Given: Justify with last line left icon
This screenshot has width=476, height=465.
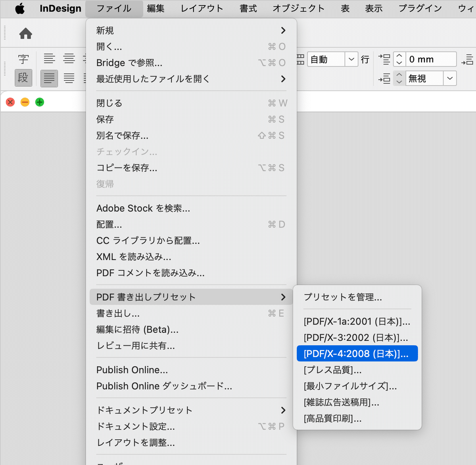Looking at the screenshot, I should [x=49, y=78].
